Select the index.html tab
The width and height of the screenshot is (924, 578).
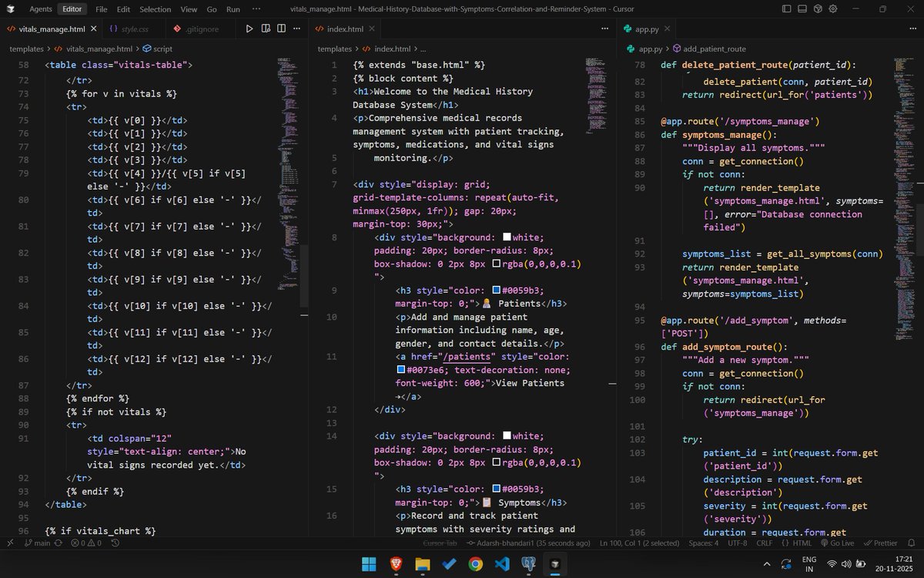tap(344, 29)
